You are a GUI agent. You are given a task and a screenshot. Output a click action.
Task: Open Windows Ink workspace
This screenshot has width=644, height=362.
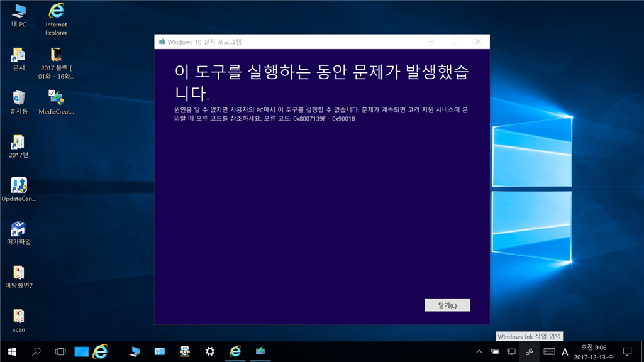pyautogui.click(x=530, y=352)
